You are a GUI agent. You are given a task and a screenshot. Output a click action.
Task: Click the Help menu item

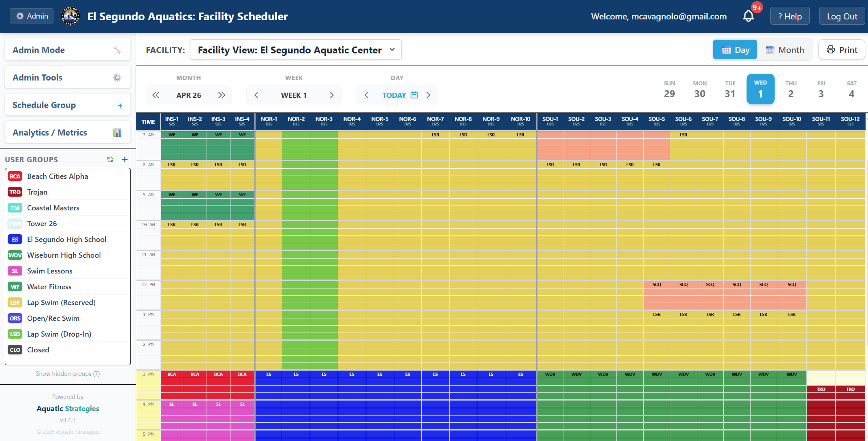(789, 16)
